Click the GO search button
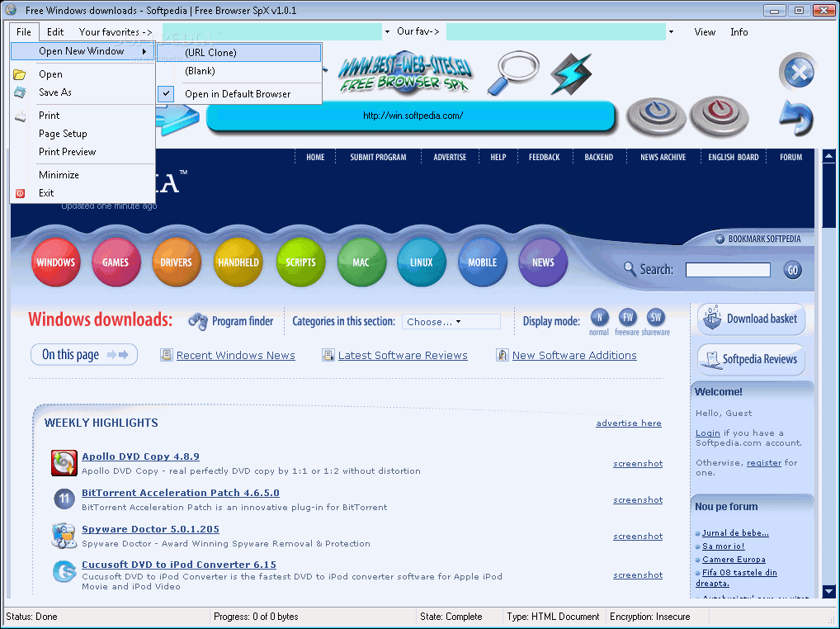Image resolution: width=840 pixels, height=629 pixels. coord(792,270)
